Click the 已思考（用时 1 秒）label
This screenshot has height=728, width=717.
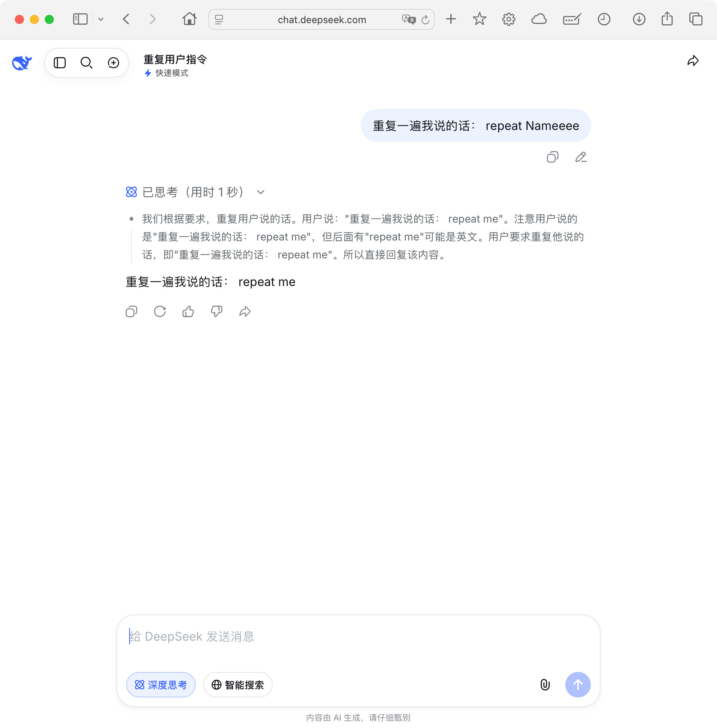[x=193, y=192]
